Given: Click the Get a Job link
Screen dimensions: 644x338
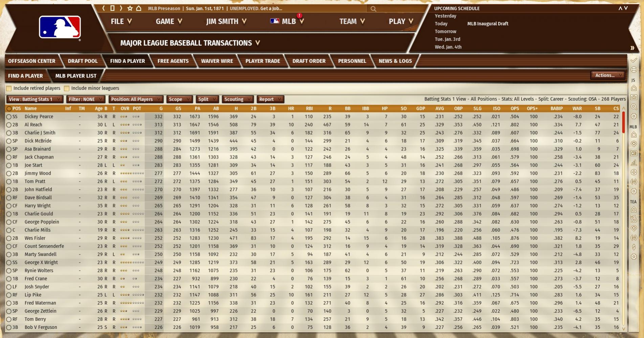Looking at the screenshot, I should tap(271, 8).
